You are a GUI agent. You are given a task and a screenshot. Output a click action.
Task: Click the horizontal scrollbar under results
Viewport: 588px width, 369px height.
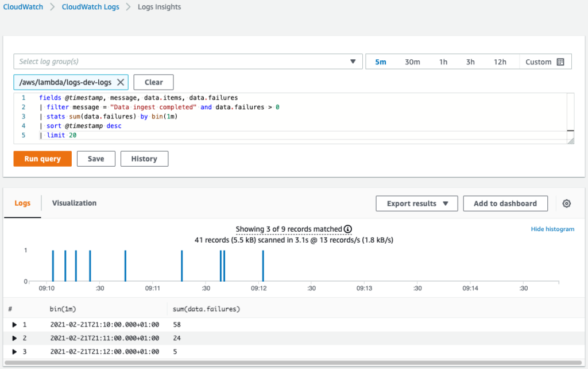pyautogui.click(x=292, y=363)
